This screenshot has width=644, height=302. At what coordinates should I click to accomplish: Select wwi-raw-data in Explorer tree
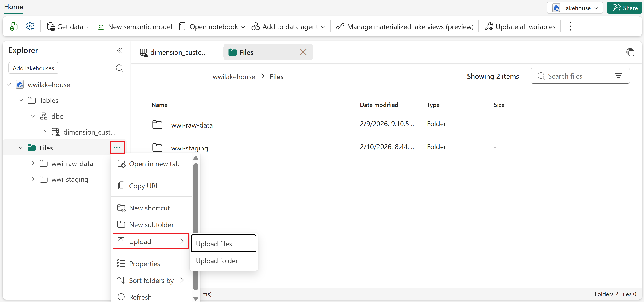coord(72,163)
